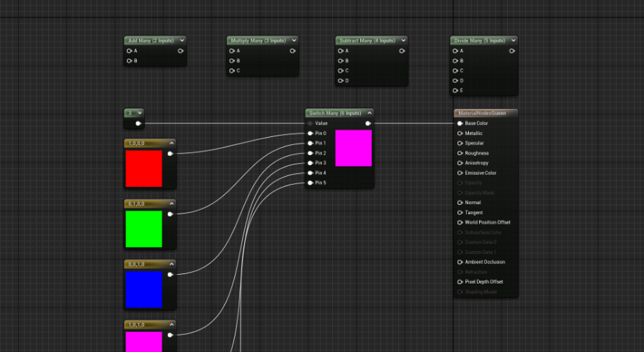Click the Switch Many output pin
The height and width of the screenshot is (352, 644).
[368, 123]
